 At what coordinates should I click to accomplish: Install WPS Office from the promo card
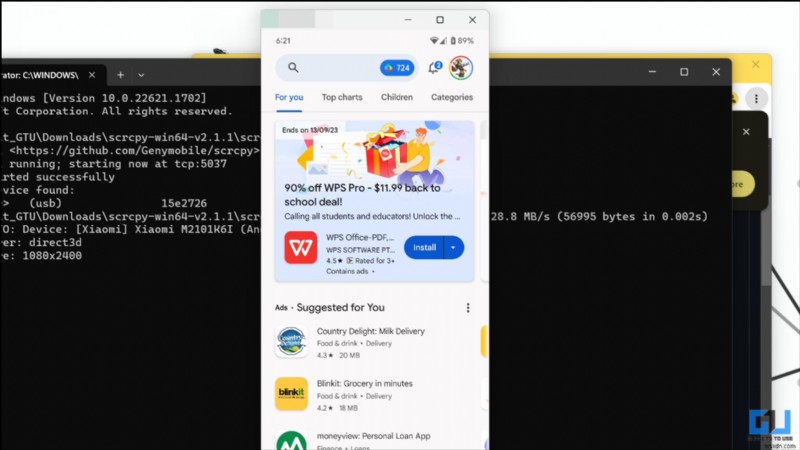[x=424, y=247]
